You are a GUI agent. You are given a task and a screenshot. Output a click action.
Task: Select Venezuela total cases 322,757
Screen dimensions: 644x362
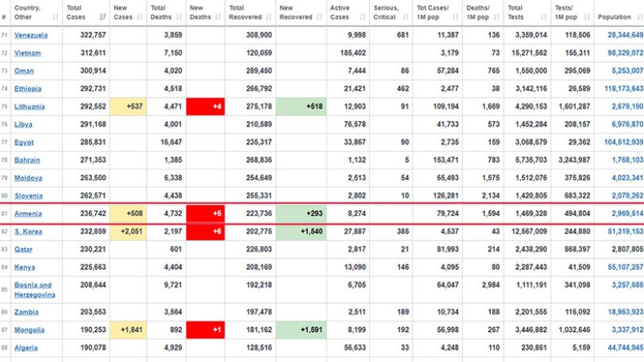[93, 35]
